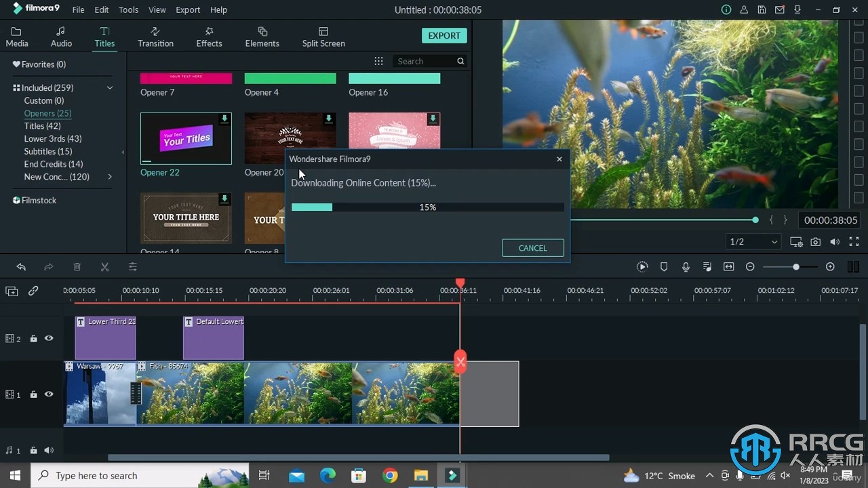868x488 pixels.
Task: Open the File menu
Action: point(78,10)
